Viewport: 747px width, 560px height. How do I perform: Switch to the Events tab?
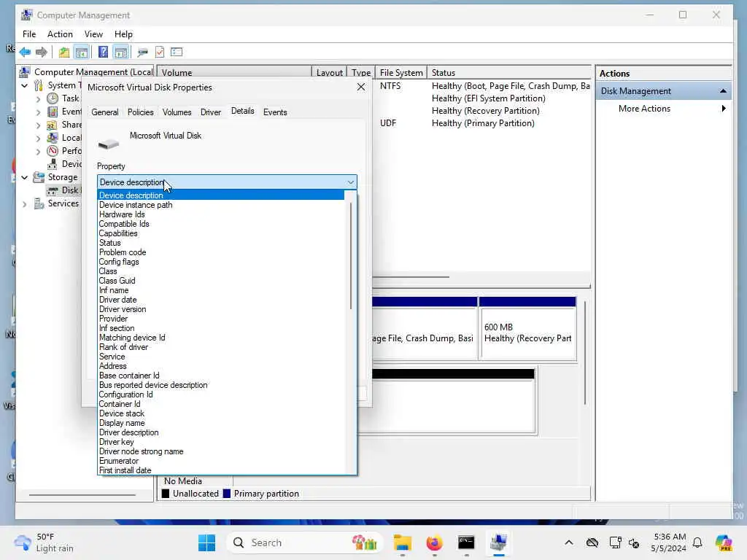click(x=275, y=112)
